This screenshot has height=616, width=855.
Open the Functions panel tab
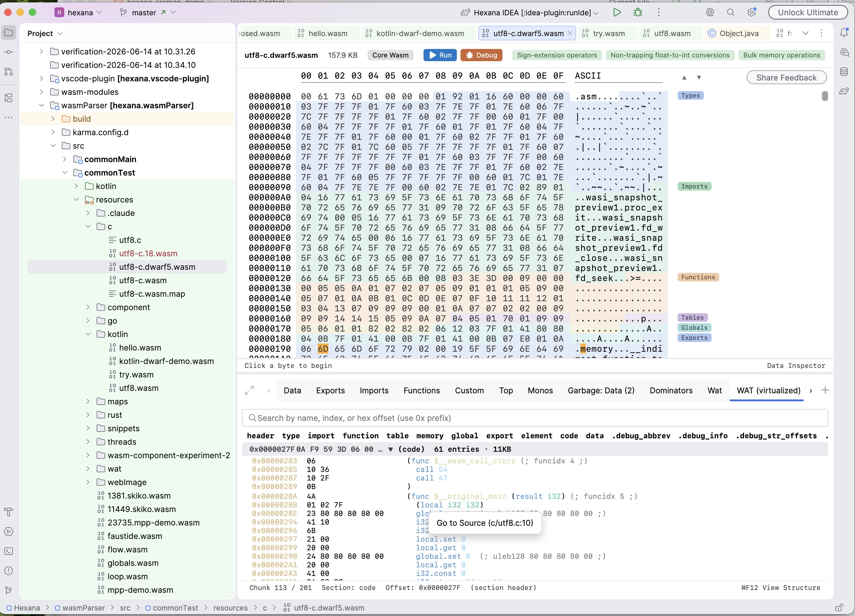pos(421,391)
